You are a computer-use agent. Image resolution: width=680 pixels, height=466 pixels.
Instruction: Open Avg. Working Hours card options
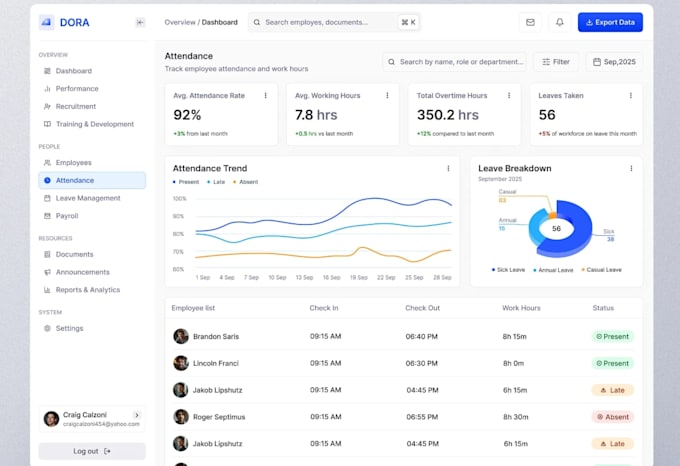[x=387, y=95]
